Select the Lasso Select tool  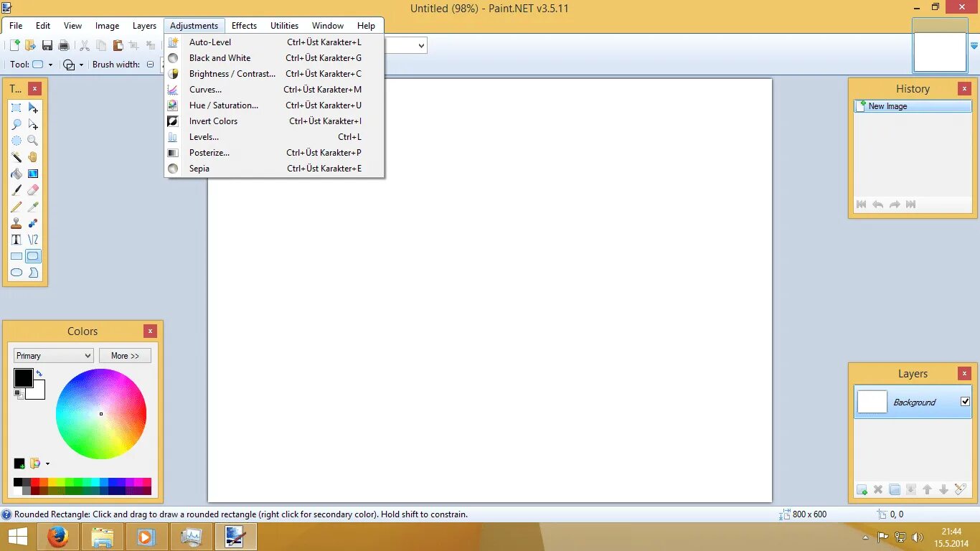(x=17, y=124)
